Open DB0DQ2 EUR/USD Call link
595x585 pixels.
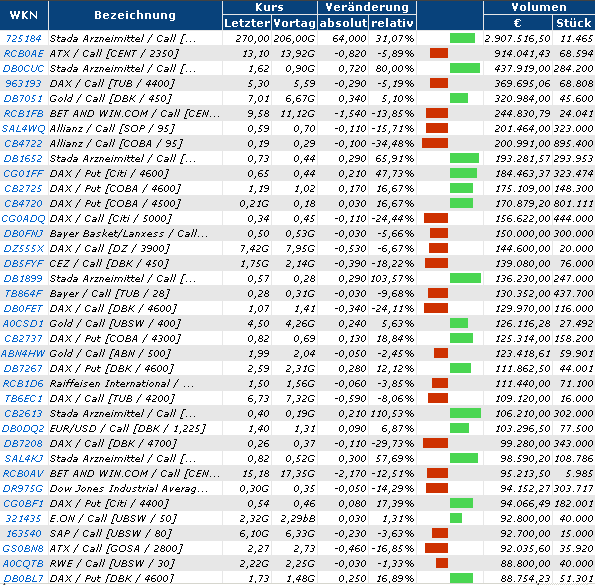click(x=24, y=429)
